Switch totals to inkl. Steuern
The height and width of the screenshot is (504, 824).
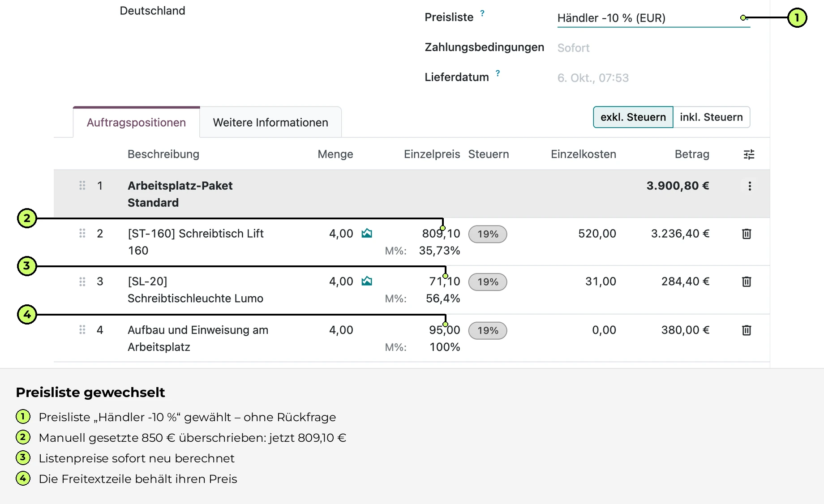coord(711,117)
